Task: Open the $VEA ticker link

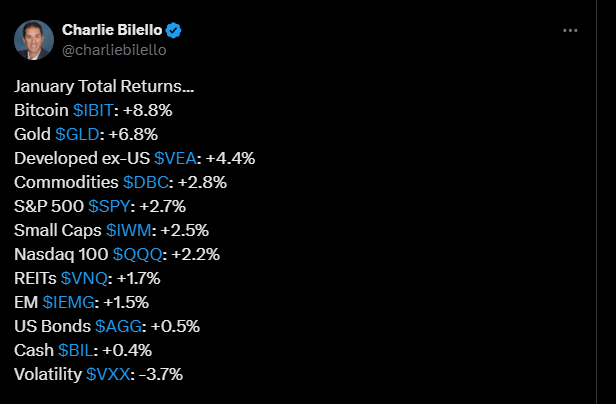Action: point(175,158)
